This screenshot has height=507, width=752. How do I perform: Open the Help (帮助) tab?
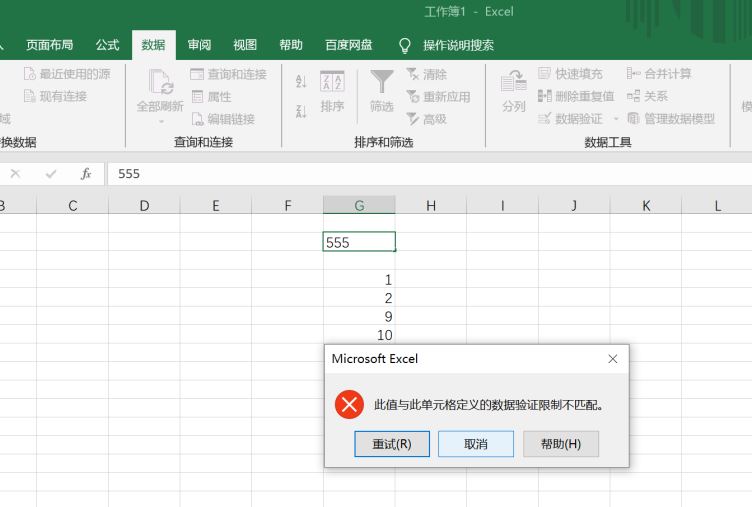(x=291, y=45)
